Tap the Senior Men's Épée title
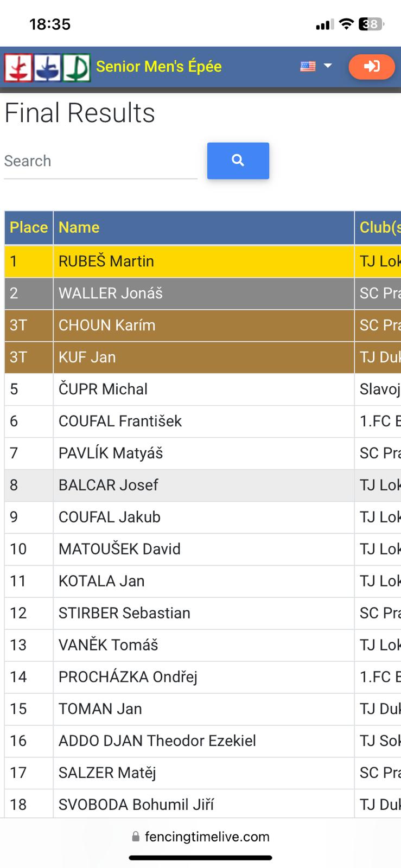 point(159,67)
